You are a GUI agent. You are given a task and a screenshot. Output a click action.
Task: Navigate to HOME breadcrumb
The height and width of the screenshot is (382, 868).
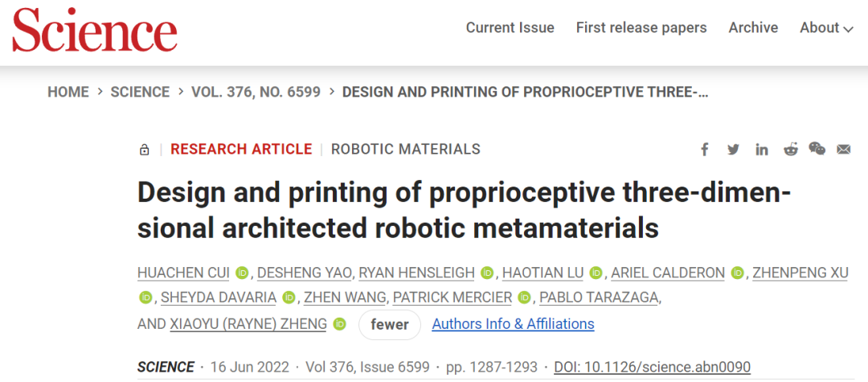pyautogui.click(x=68, y=92)
